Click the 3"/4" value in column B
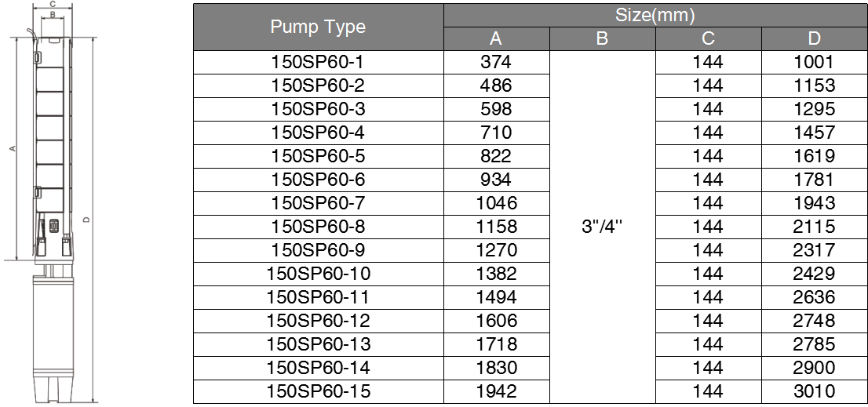This screenshot has width=868, height=407. click(602, 227)
